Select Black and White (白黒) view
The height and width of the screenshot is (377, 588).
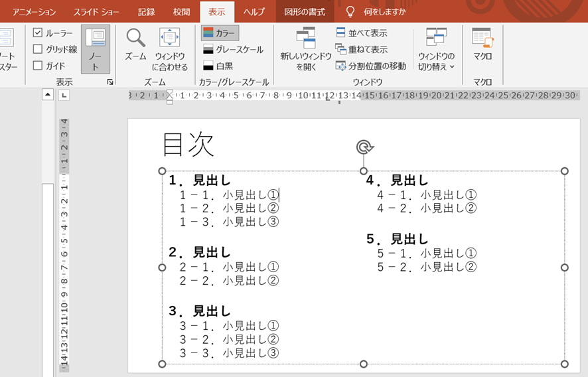click(218, 66)
